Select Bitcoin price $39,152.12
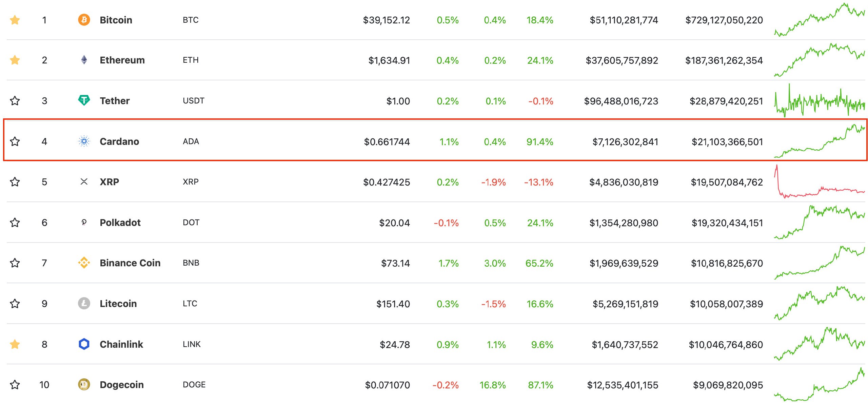The height and width of the screenshot is (403, 868). (387, 20)
